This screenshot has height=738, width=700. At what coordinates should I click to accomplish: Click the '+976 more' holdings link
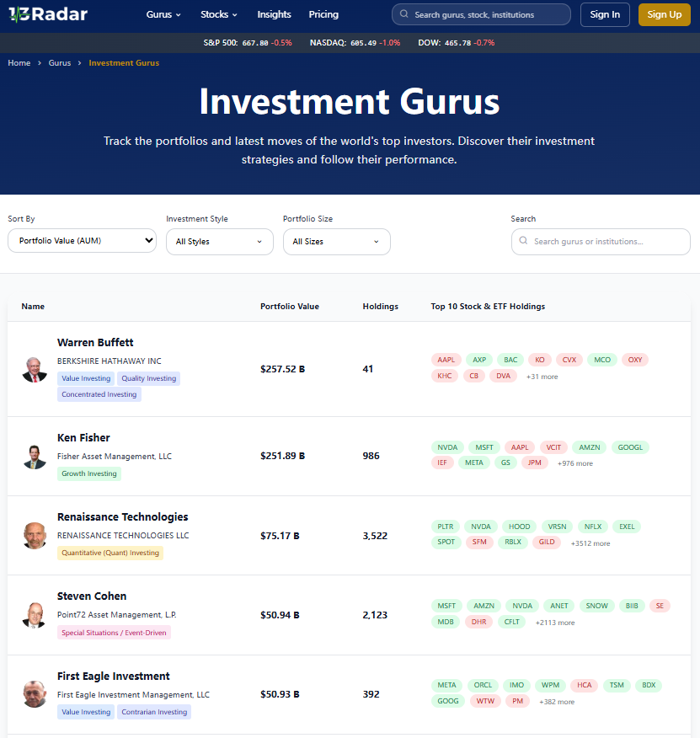point(575,463)
